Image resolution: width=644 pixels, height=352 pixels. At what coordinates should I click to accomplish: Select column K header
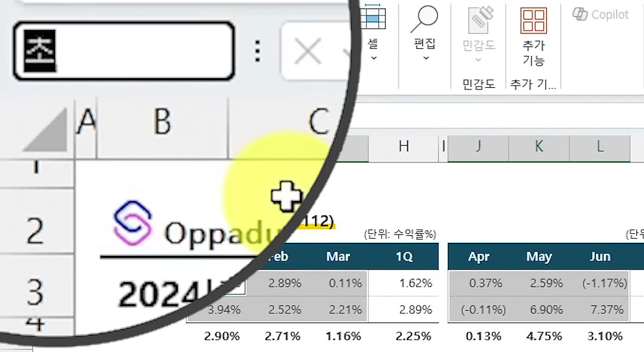tap(539, 146)
